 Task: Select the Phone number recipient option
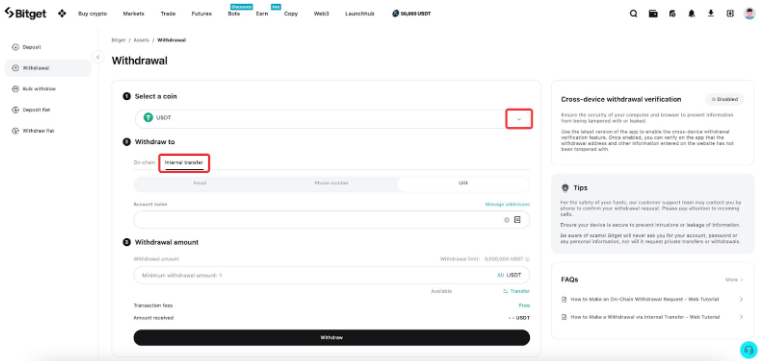[x=331, y=183]
